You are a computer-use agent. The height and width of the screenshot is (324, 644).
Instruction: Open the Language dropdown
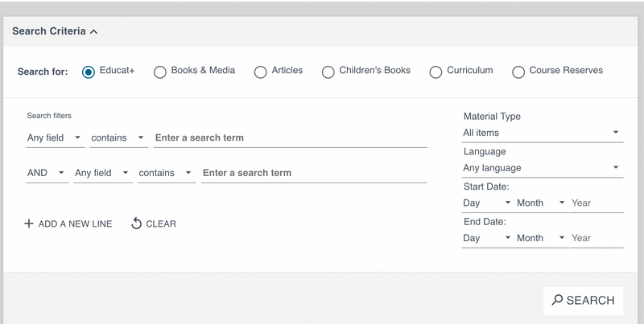(x=542, y=168)
